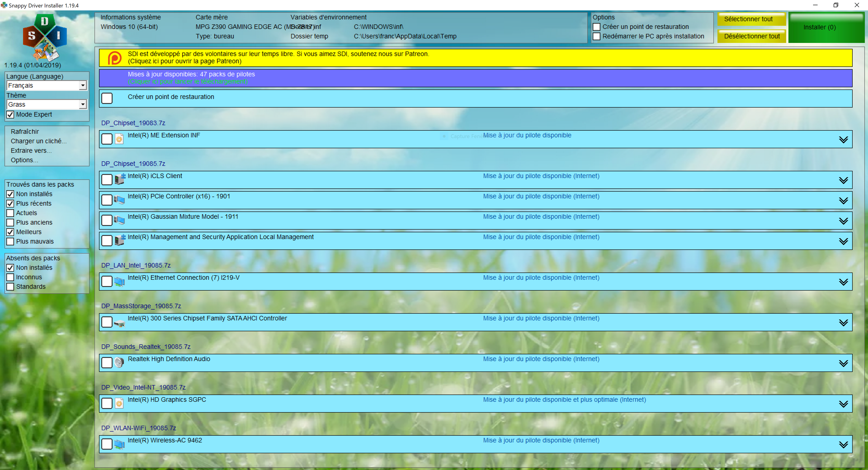The width and height of the screenshot is (868, 470).
Task: Click the Intel ME Extension INF gear icon
Action: click(x=119, y=139)
